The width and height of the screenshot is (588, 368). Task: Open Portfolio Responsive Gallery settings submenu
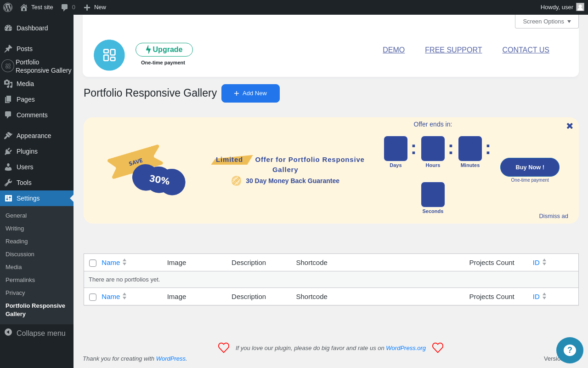35,310
